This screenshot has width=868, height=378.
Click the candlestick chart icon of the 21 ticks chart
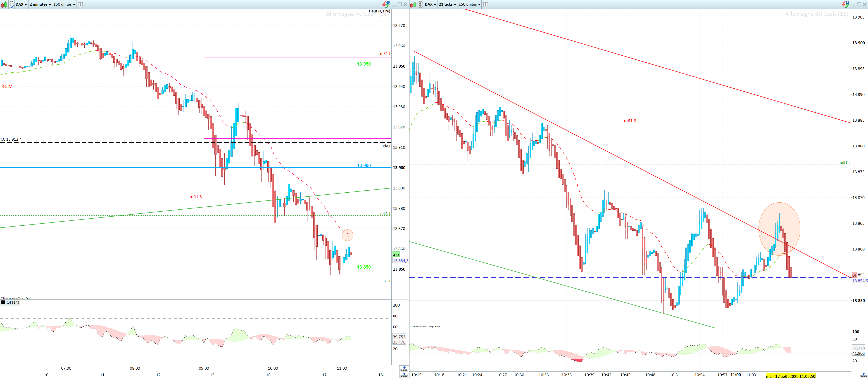click(414, 4)
